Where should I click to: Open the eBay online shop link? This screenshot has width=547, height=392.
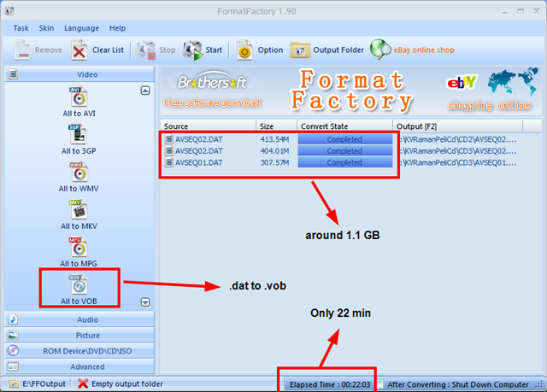point(424,50)
